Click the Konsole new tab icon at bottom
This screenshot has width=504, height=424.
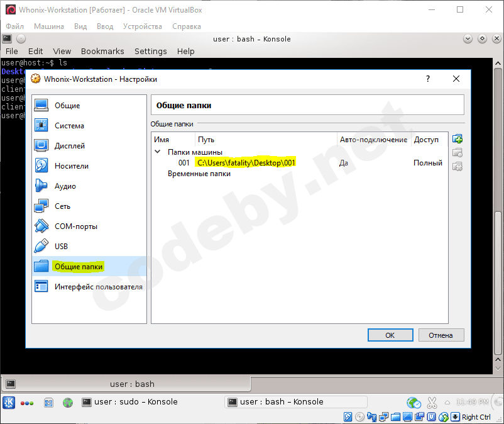pos(11,384)
